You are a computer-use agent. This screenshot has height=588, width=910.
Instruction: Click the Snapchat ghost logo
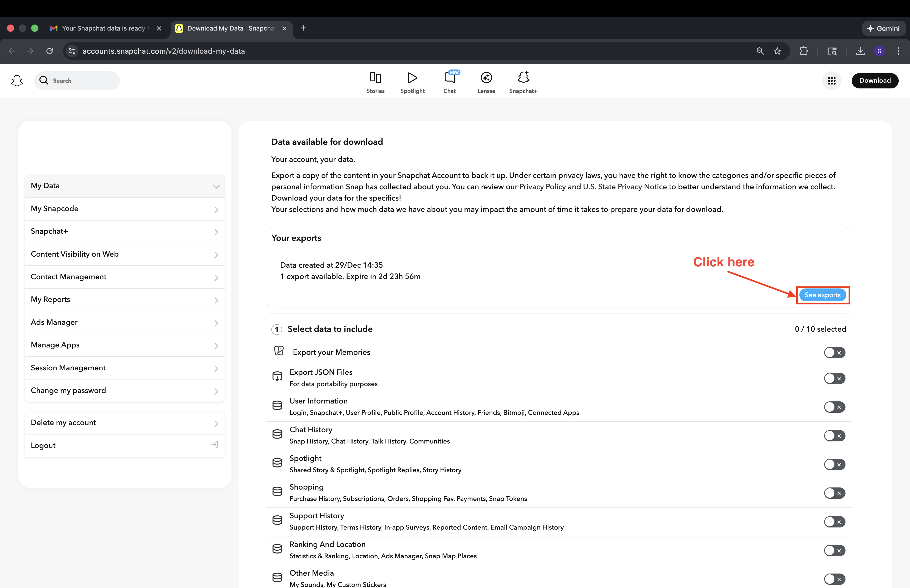coord(17,81)
